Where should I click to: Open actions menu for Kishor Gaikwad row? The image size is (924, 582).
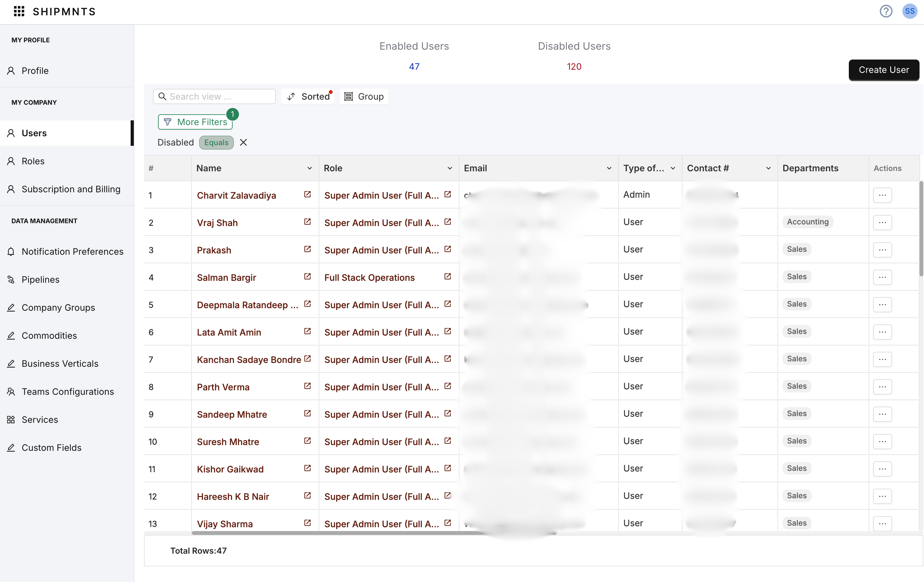(882, 469)
